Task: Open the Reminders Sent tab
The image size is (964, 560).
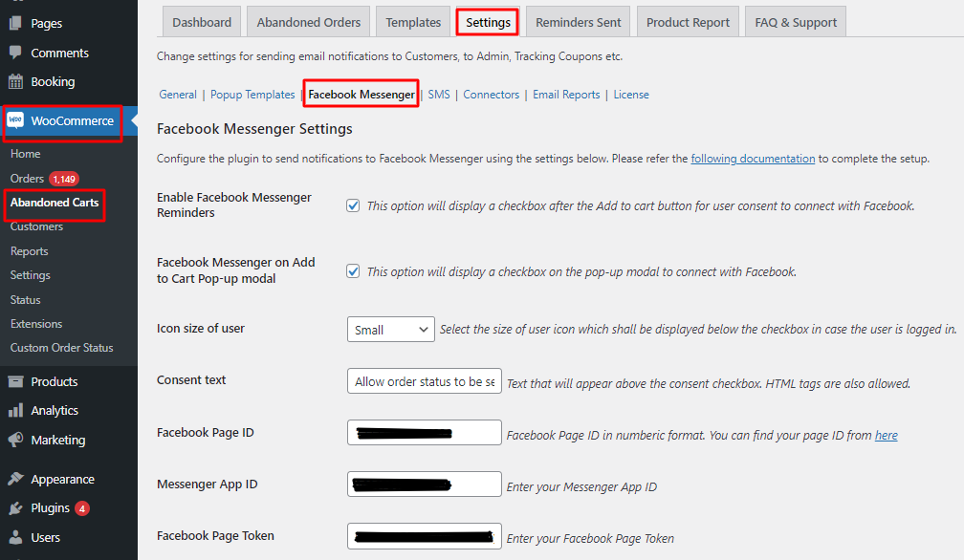Action: pyautogui.click(x=578, y=22)
